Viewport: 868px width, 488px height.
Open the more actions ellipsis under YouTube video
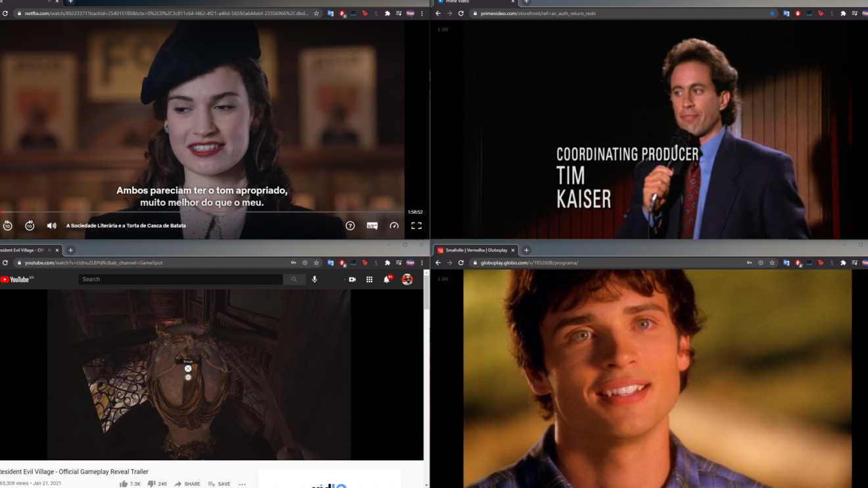tap(242, 484)
